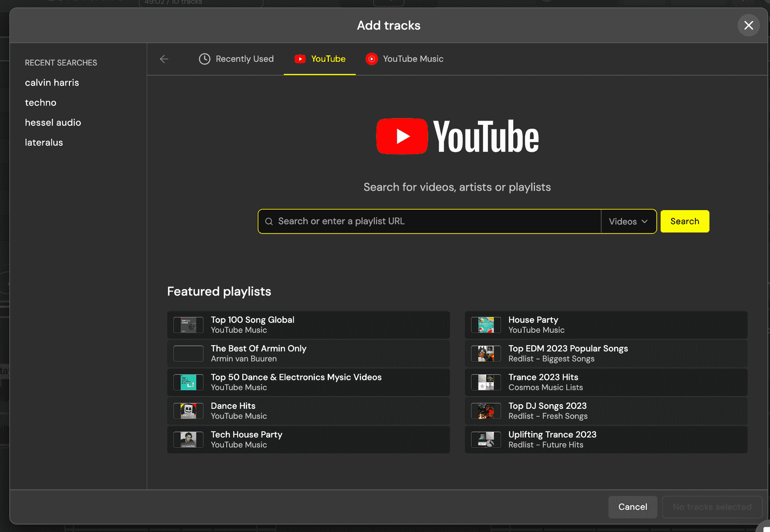Image resolution: width=770 pixels, height=532 pixels.
Task: Open the Top 100 Song Global playlist
Action: [309, 325]
